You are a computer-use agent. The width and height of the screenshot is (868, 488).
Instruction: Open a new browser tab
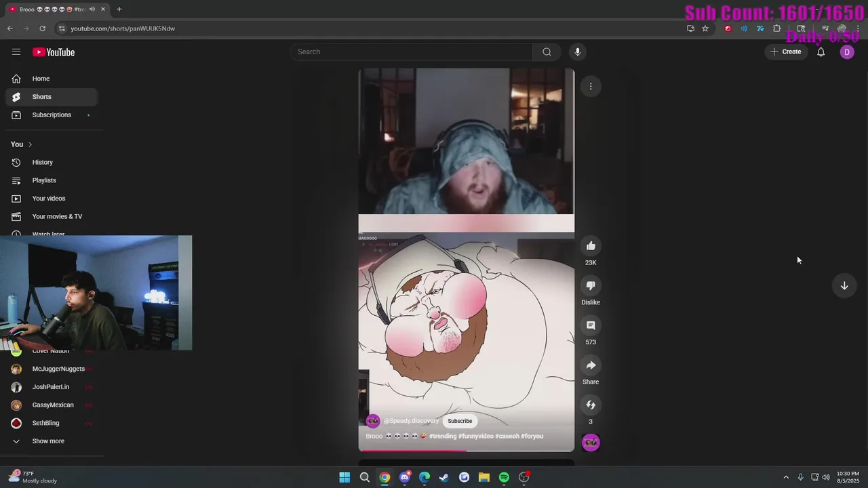click(x=119, y=9)
